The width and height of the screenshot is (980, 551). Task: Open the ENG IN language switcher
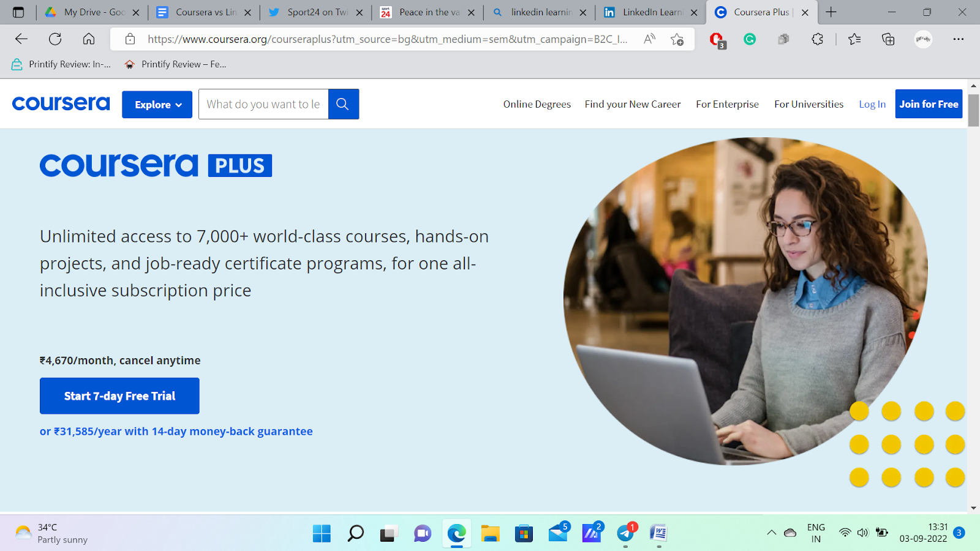coord(816,533)
